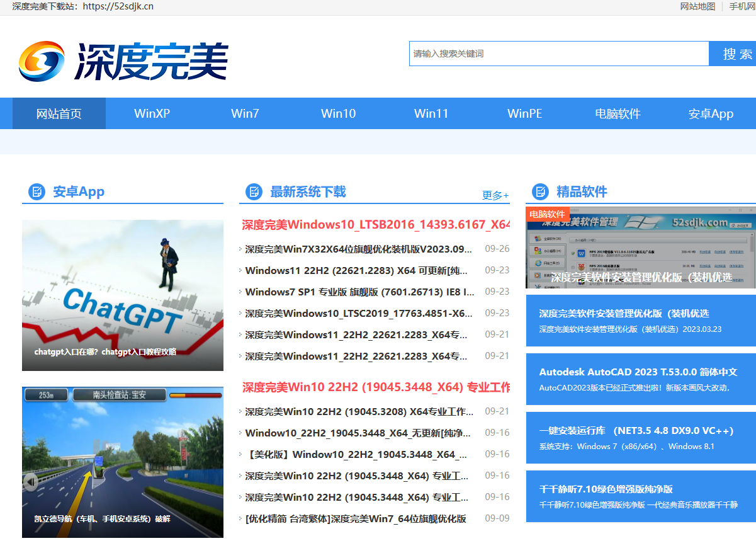Open 深度完美Win7X32X64位旗舰优化装机版 link
The width and height of the screenshot is (756, 553).
pos(358,249)
